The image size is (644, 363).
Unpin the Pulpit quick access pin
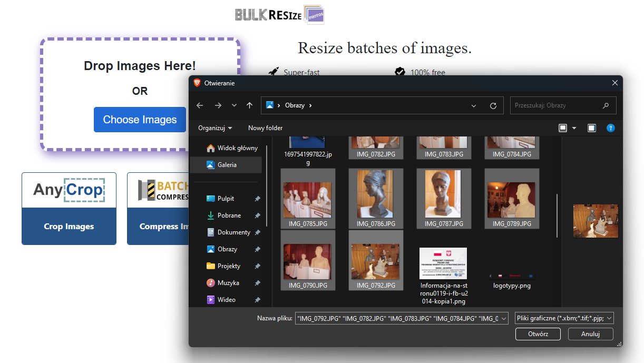tap(257, 199)
